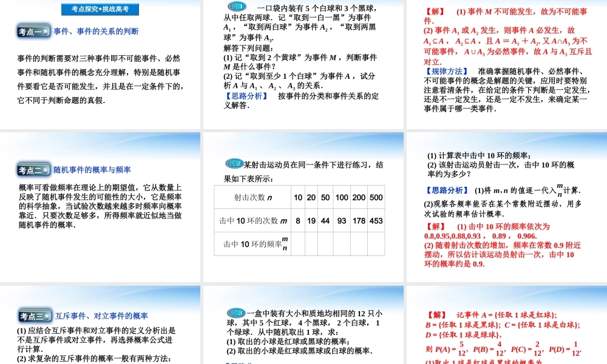Open the 考点一 event-judgement slide thumbnail
Image resolution: width=607 pixels, height=364 pixels.
tap(100, 64)
